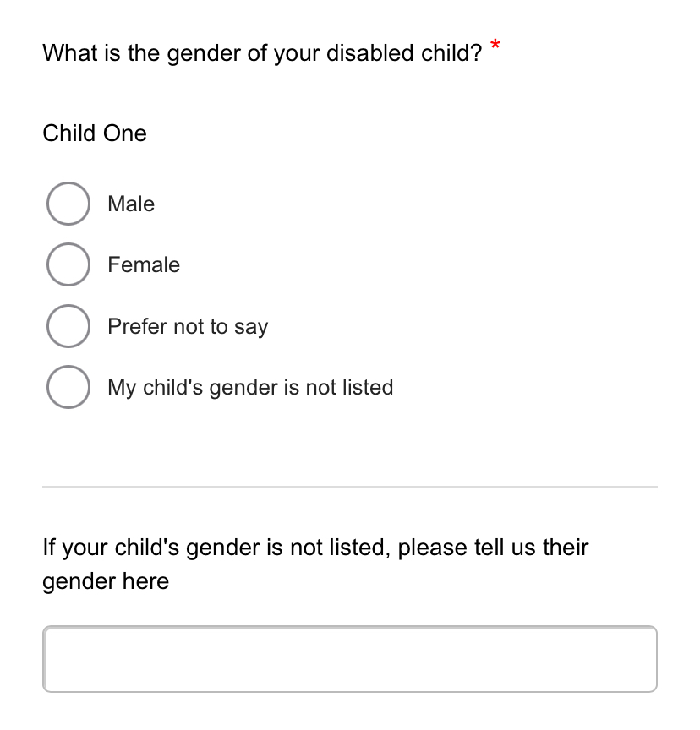The image size is (700, 730).
Task: Select the Male radio button
Action: (68, 204)
